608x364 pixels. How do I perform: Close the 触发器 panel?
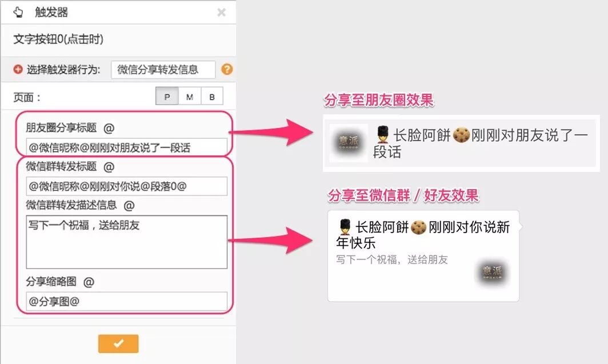point(221,13)
